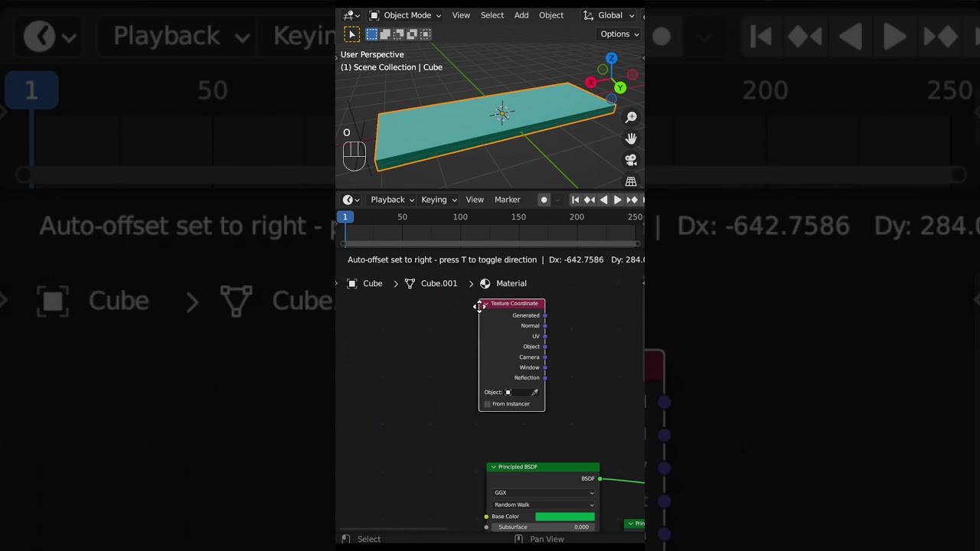Click the Normal output socket
The height and width of the screenshot is (551, 980).
point(544,326)
